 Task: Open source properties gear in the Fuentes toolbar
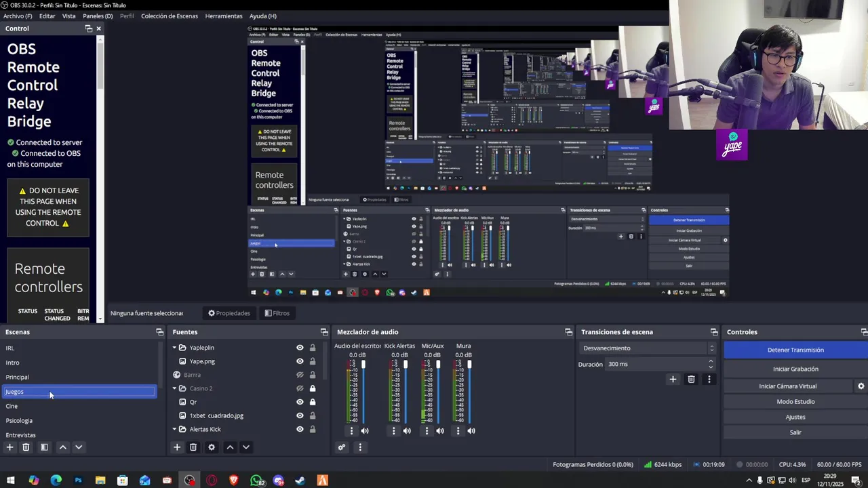tap(212, 447)
